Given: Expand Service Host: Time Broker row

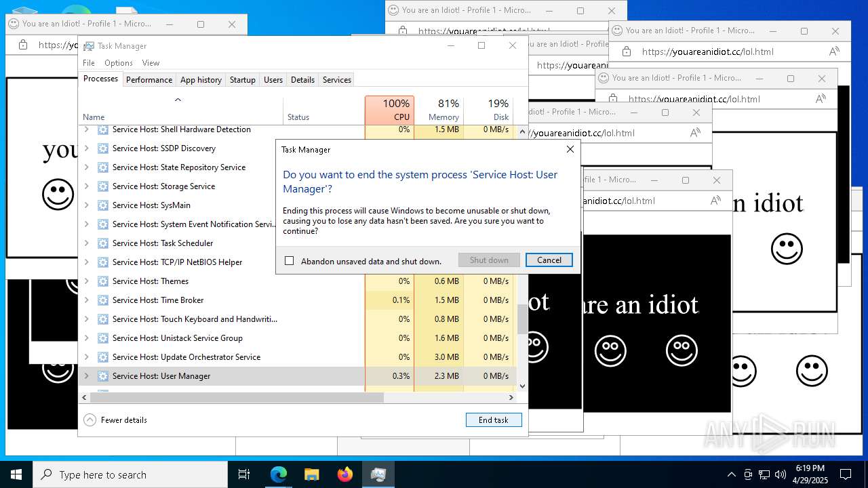Looking at the screenshot, I should pos(86,300).
